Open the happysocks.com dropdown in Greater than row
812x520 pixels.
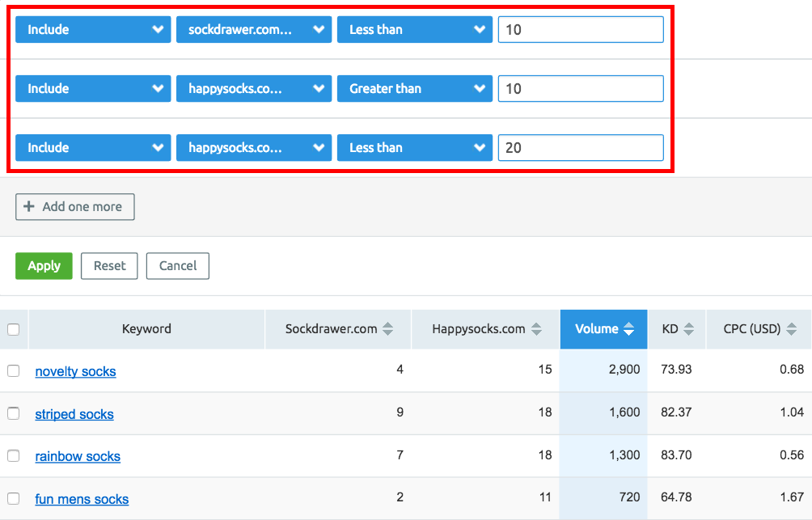click(x=254, y=89)
